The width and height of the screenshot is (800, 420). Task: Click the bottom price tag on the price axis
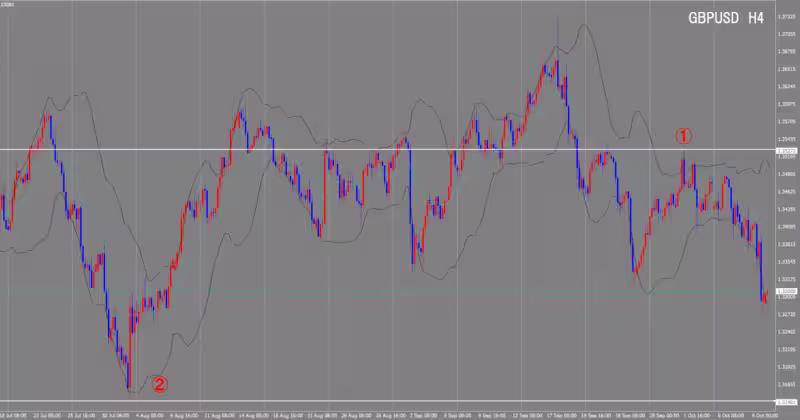tap(785, 402)
